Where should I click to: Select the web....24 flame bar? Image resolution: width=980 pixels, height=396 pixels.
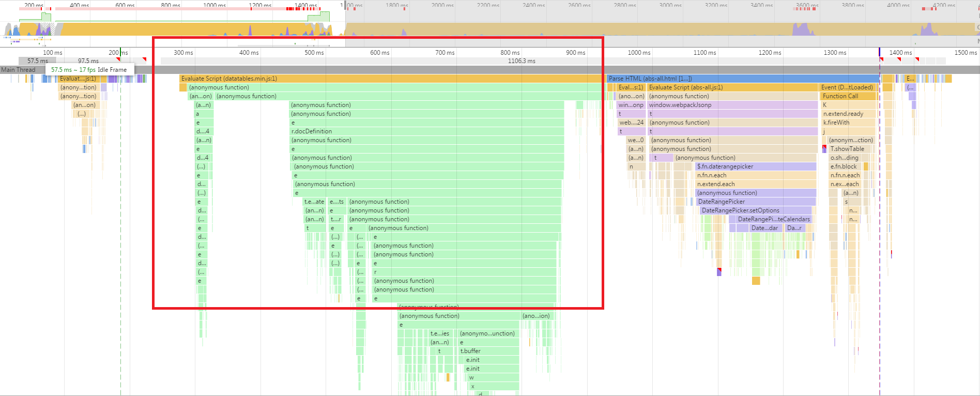click(x=632, y=123)
